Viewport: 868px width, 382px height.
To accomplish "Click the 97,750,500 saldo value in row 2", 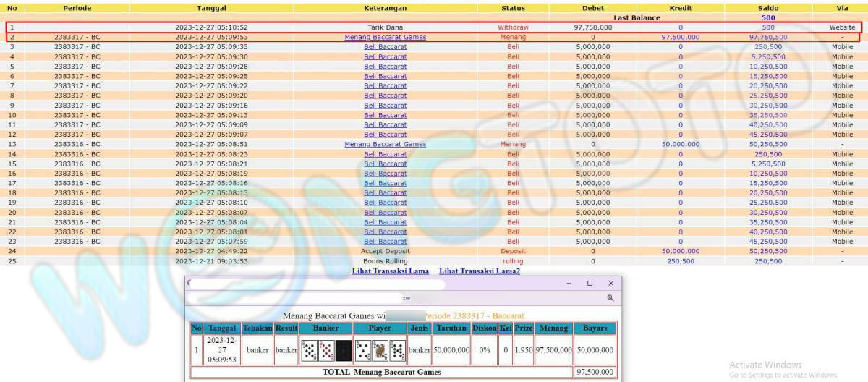I will click(767, 37).
